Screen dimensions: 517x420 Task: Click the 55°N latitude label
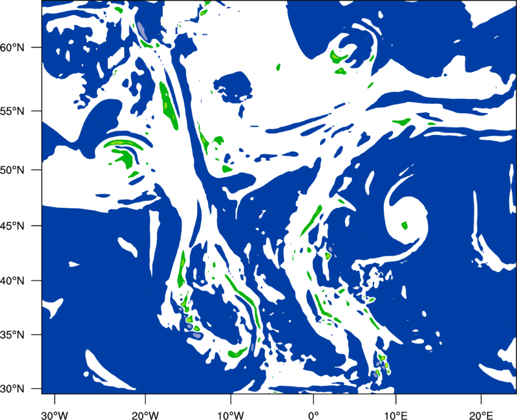[x=12, y=111]
